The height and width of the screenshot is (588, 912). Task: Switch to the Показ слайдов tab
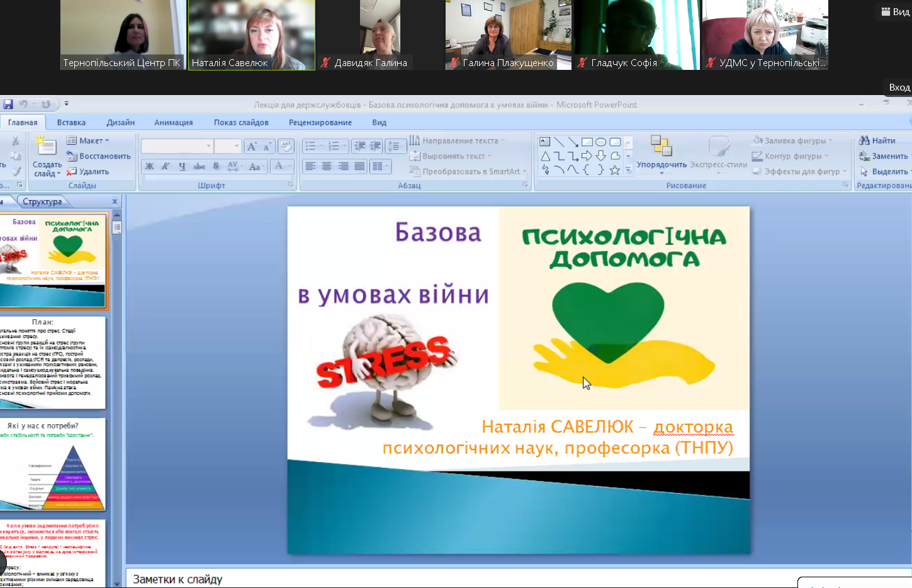pos(241,122)
